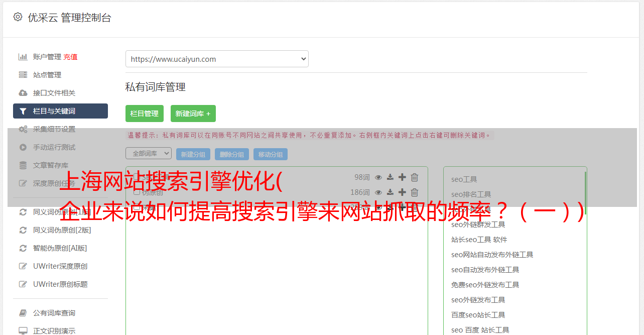Tick the 伪原创 library checkbox
Screen dimensions: 644x335
click(x=137, y=192)
